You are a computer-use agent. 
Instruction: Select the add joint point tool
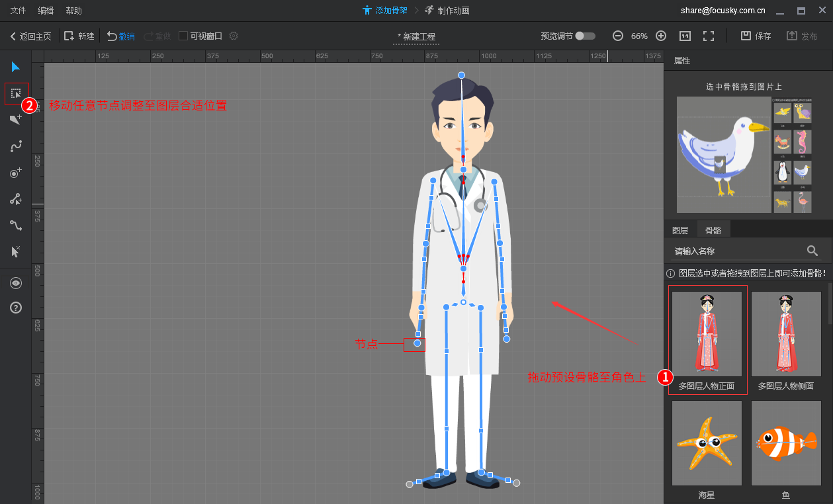(x=16, y=173)
